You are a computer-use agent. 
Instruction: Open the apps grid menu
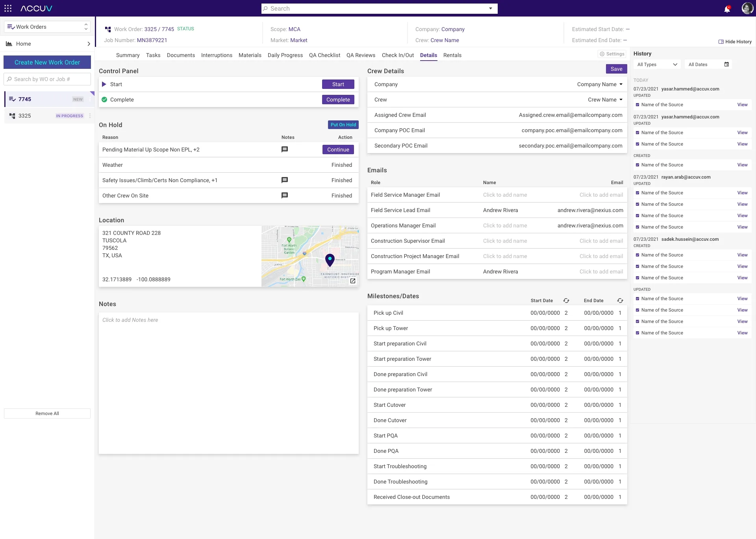point(8,8)
